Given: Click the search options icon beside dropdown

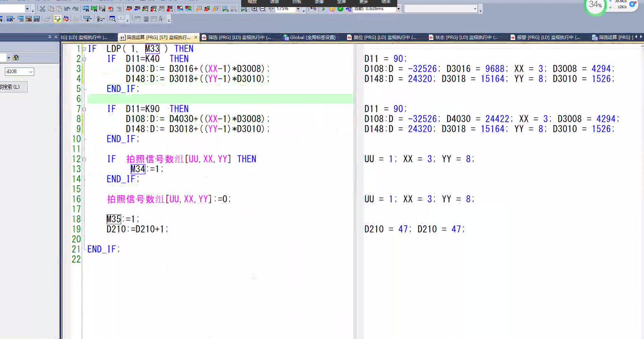Looking at the screenshot, I should (16, 58).
